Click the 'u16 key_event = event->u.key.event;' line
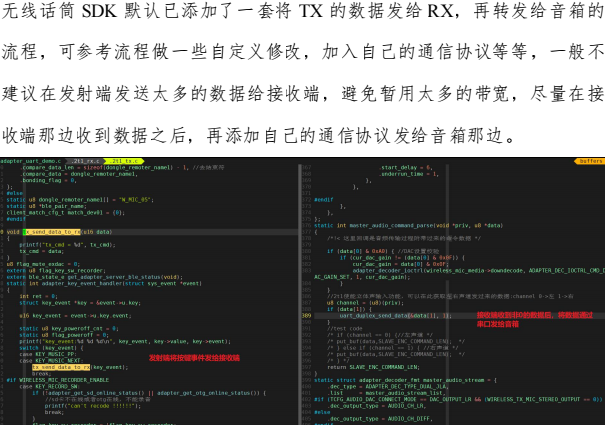This screenshot has height=425, width=606. tap(75, 316)
